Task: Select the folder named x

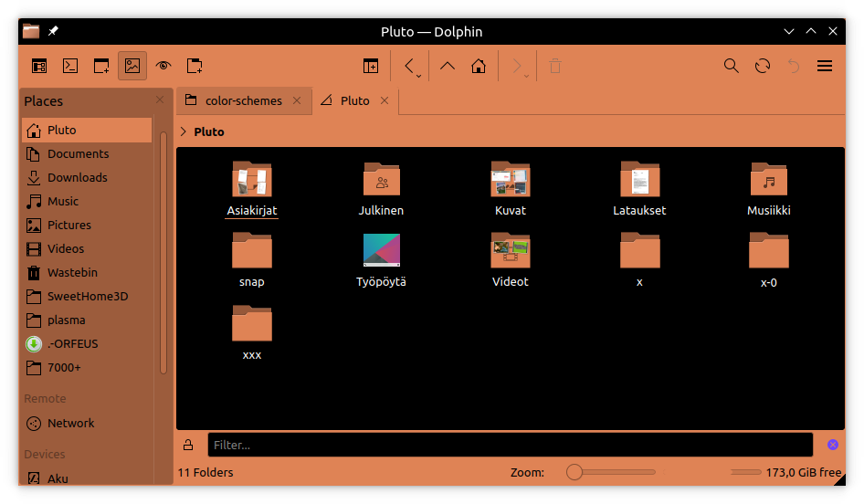Action: [639, 260]
